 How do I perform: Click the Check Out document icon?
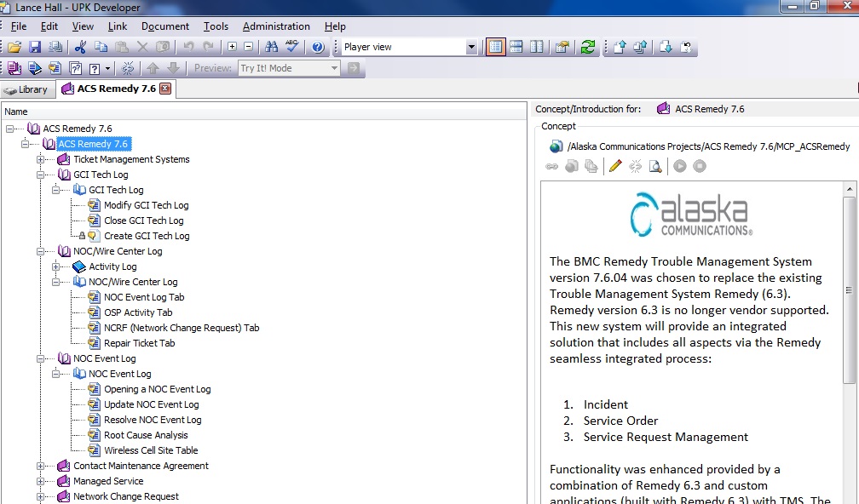[666, 47]
